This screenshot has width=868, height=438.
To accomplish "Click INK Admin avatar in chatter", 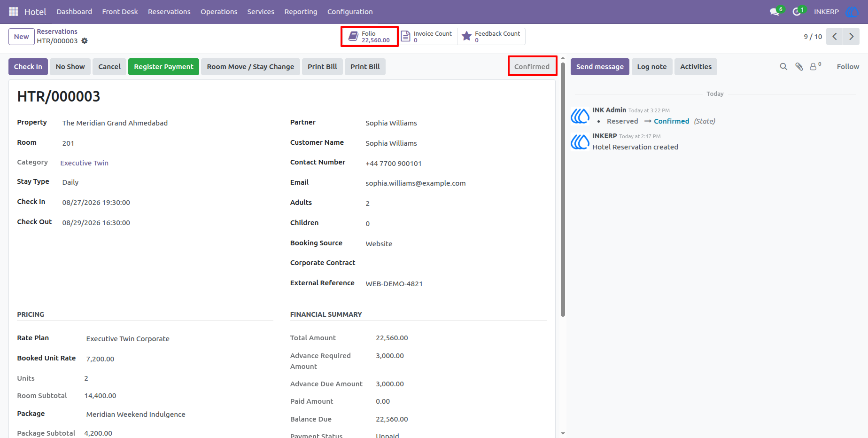I will (580, 116).
